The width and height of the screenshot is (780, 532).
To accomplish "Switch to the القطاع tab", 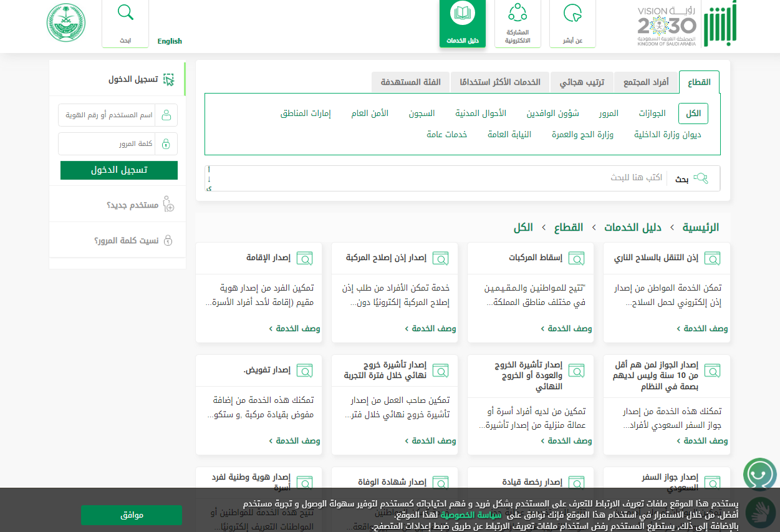I will tap(699, 82).
